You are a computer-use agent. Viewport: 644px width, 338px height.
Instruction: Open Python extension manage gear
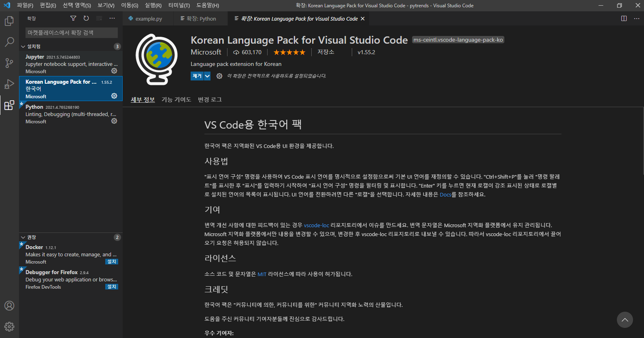(x=114, y=121)
